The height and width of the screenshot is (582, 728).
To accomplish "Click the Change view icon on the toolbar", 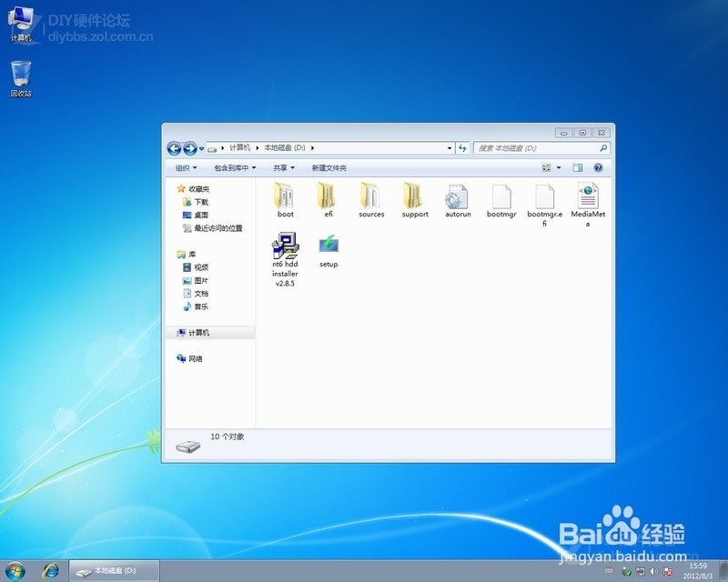I will (546, 167).
